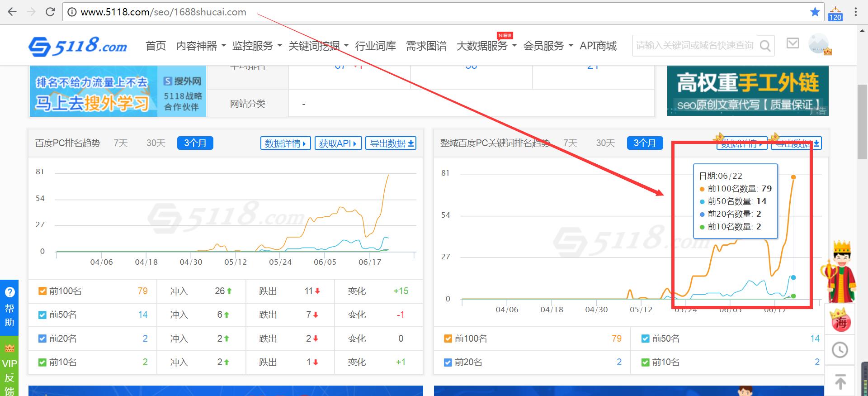
Task: Click the browser forward arrow
Action: click(x=31, y=12)
